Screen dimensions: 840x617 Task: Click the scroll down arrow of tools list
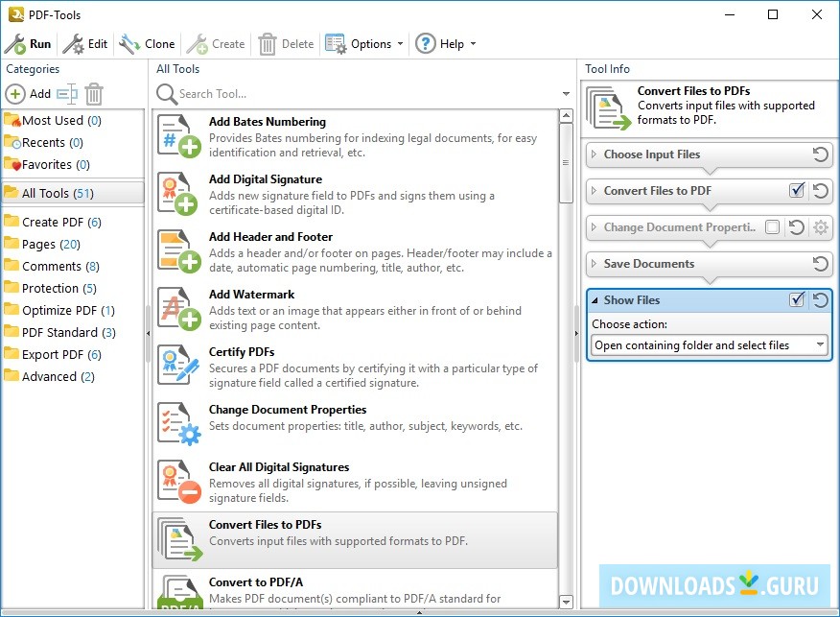click(566, 602)
